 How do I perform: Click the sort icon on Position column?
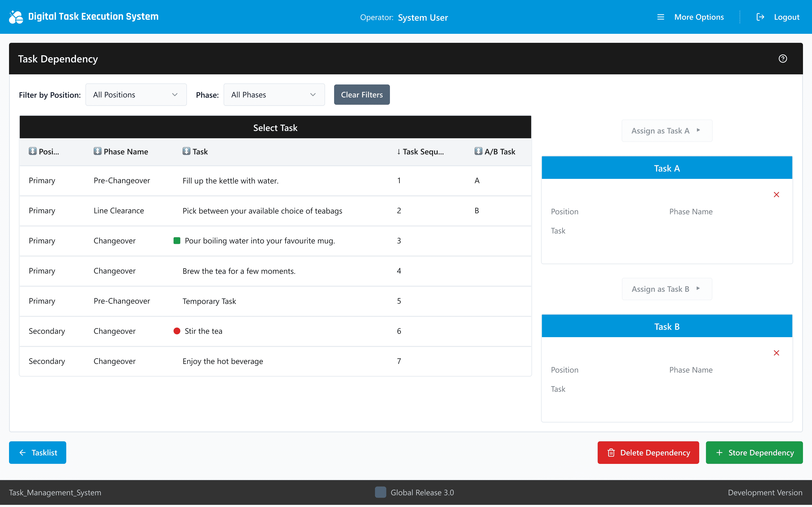(32, 151)
